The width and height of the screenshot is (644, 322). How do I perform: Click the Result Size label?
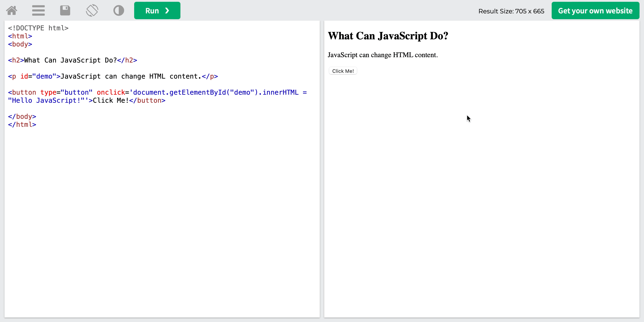click(x=511, y=11)
